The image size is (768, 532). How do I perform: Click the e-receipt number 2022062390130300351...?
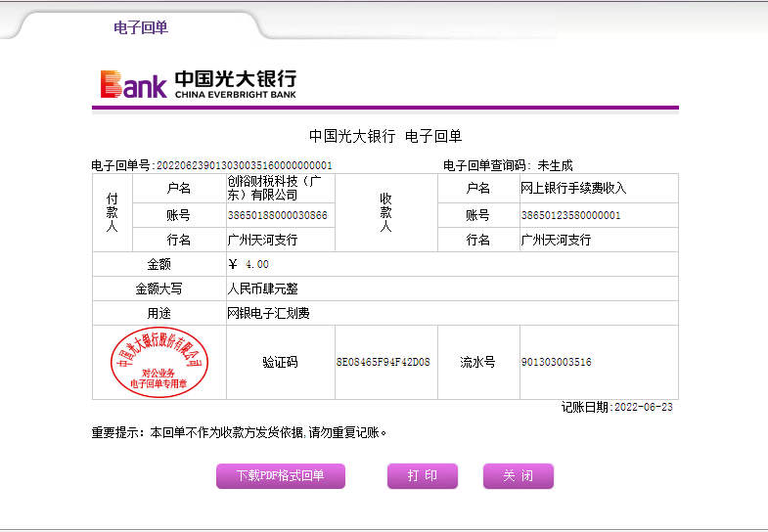[x=244, y=166]
